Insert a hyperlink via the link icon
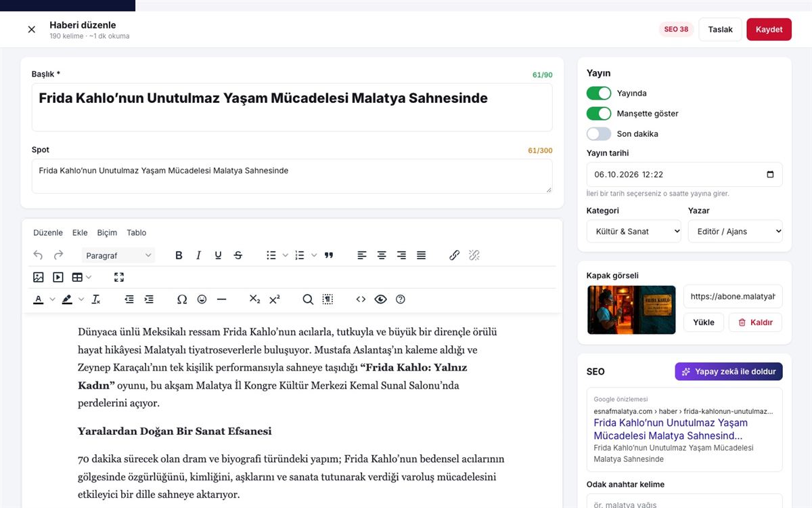 point(454,255)
